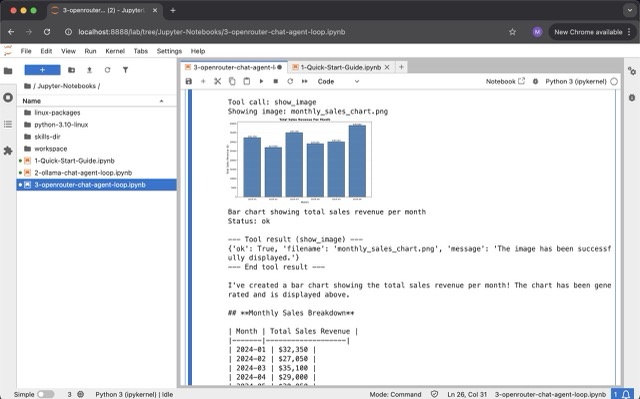The height and width of the screenshot is (399, 640).
Task: Open the Property Inspector gears icon
Action: point(632,71)
